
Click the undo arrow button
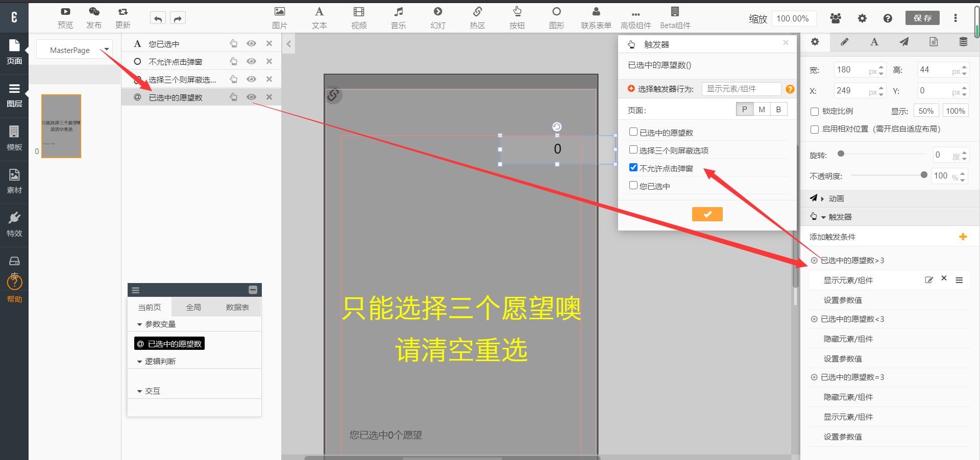pos(158,19)
